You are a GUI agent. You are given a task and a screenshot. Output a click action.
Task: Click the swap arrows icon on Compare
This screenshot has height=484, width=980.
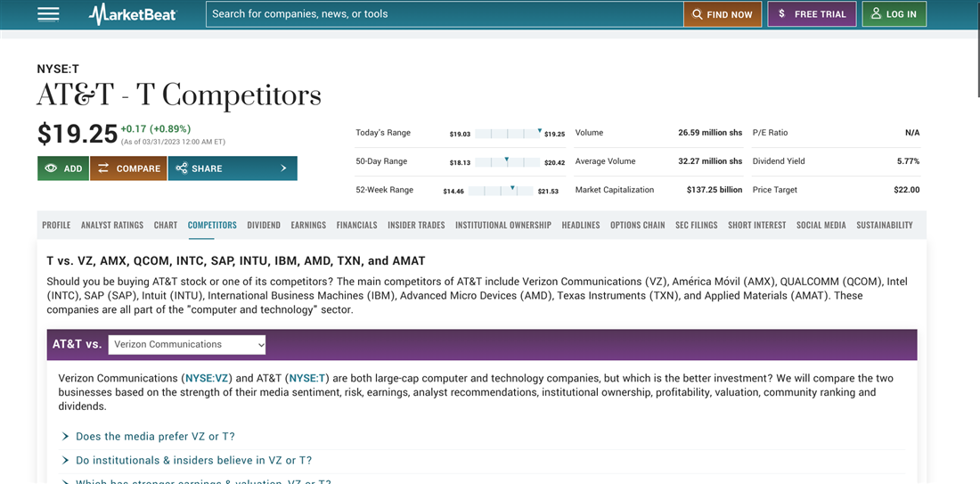tap(103, 168)
